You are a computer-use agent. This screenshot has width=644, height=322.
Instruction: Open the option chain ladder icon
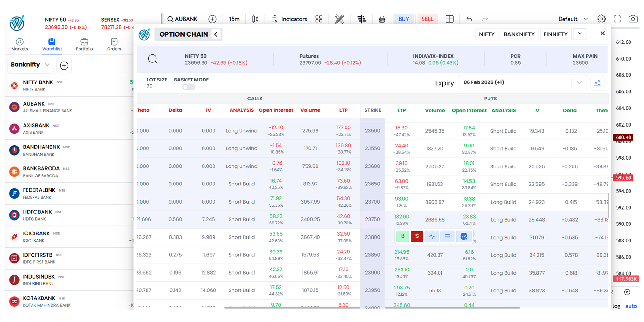tap(362, 19)
